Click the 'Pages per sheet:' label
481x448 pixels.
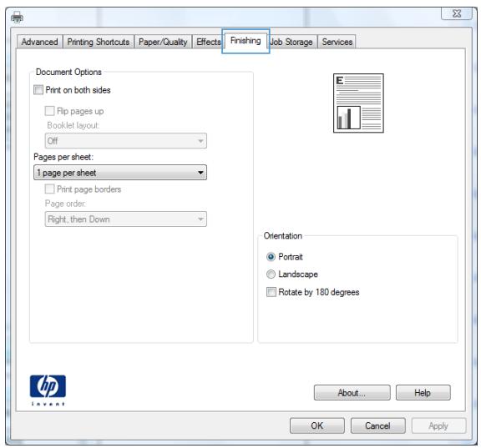coord(63,157)
